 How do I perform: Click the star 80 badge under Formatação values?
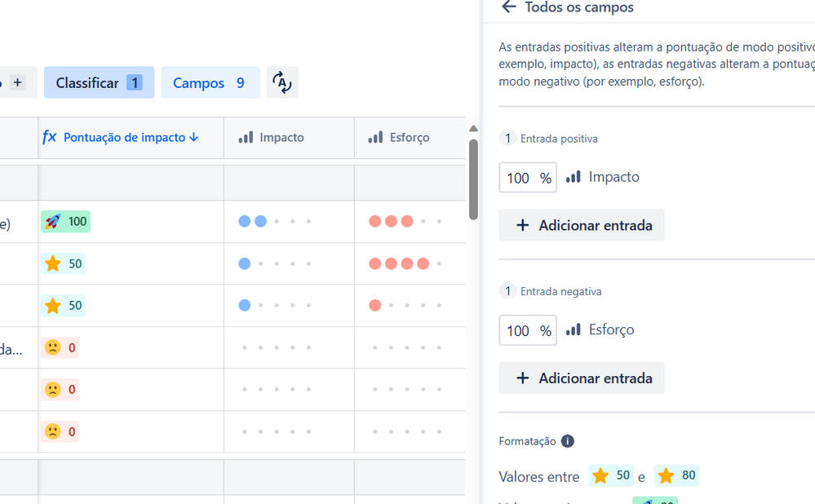point(676,475)
